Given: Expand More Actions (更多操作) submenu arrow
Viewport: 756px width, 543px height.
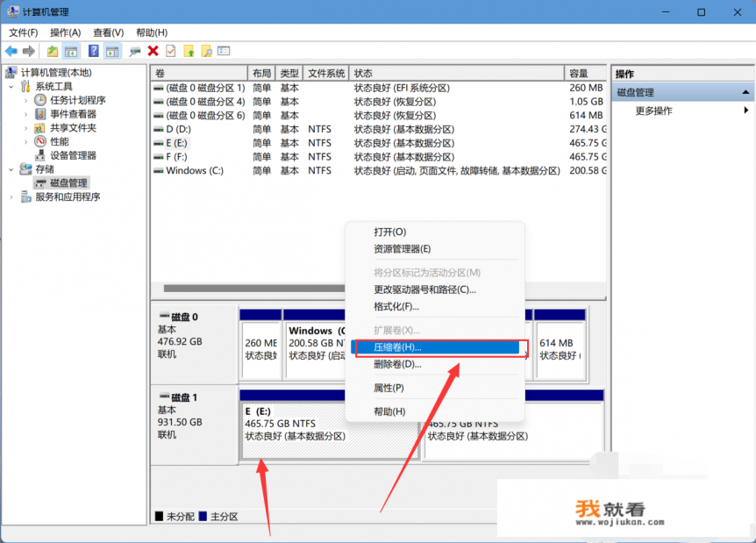Looking at the screenshot, I should coord(745,111).
